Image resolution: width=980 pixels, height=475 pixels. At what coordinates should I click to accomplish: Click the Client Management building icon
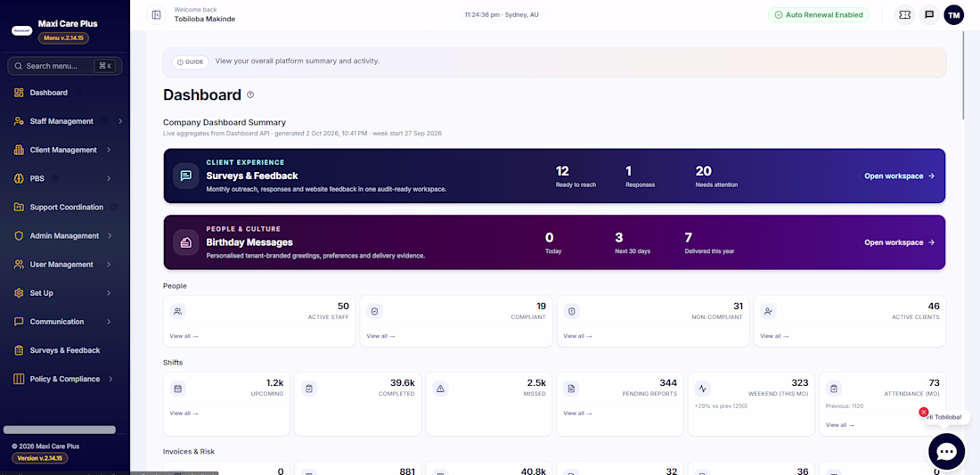click(x=19, y=150)
